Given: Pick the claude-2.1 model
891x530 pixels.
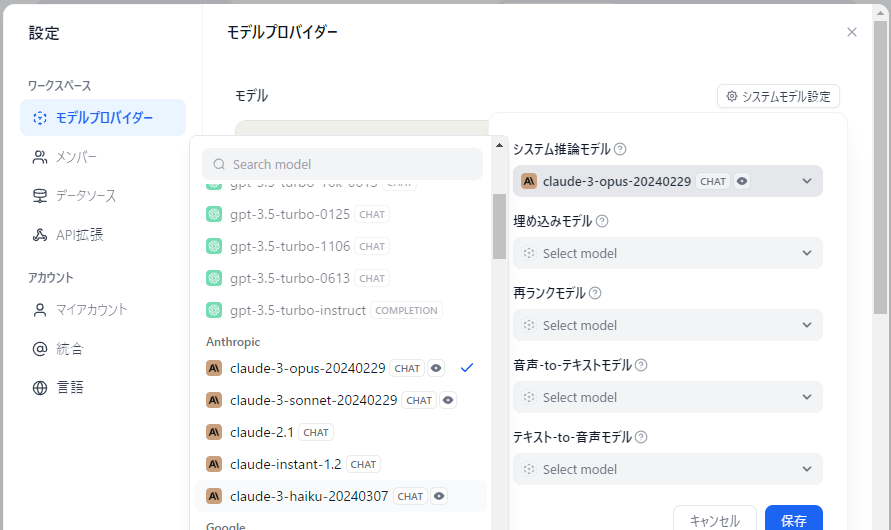Looking at the screenshot, I should [x=340, y=432].
